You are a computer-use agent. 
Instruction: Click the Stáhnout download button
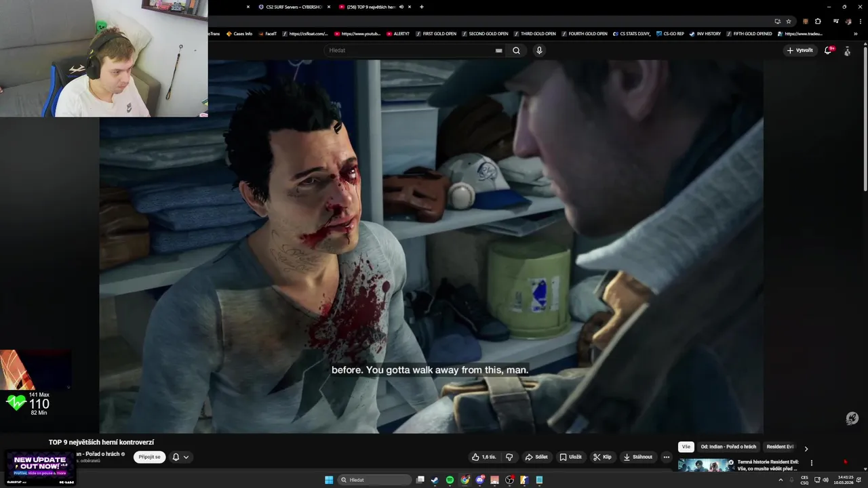638,457
